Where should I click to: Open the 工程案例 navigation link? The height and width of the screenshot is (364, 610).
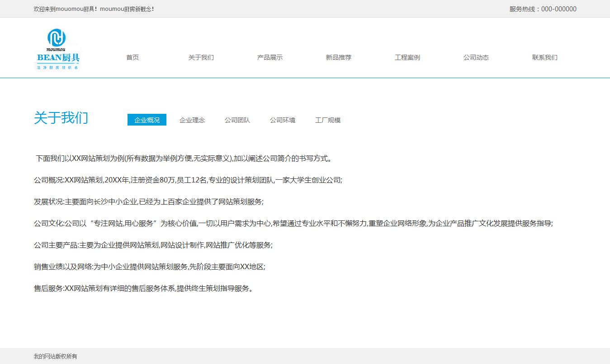click(x=407, y=57)
